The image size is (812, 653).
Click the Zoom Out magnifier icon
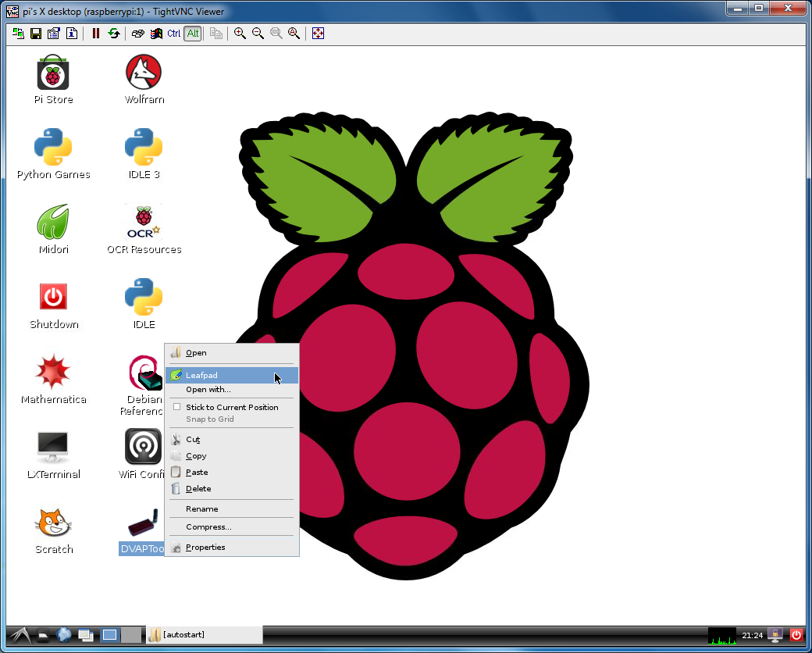click(258, 34)
